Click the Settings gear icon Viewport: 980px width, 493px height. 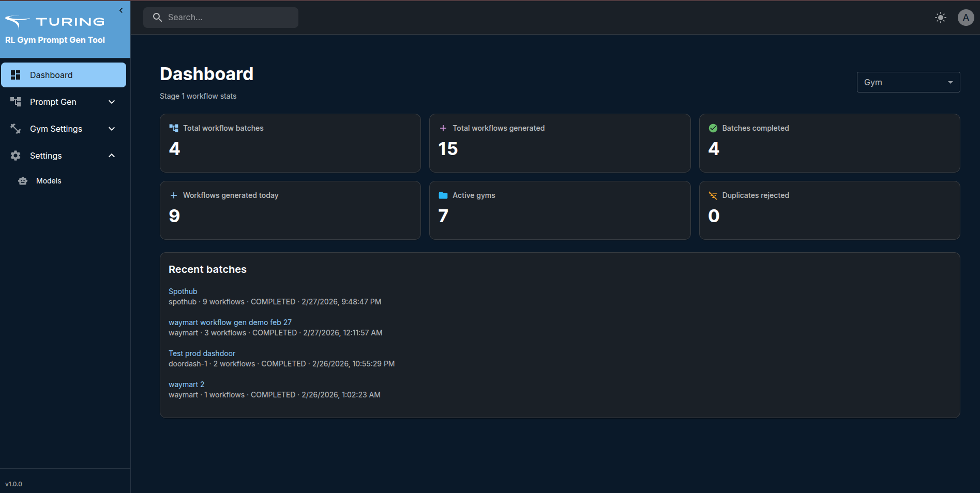16,156
